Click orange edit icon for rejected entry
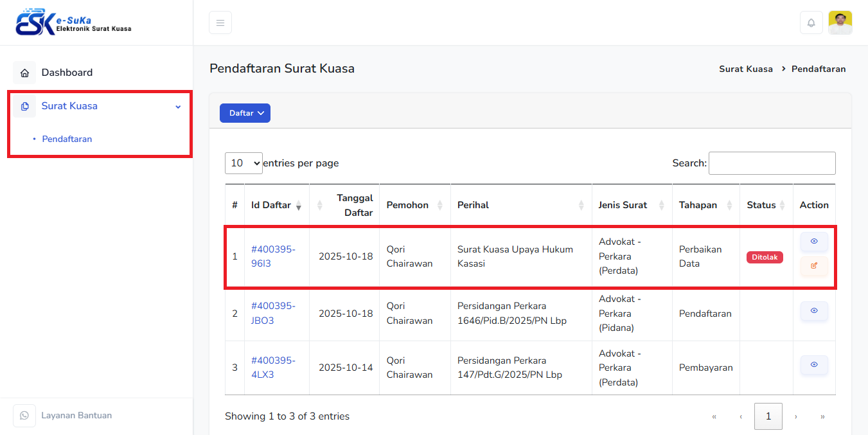The image size is (868, 435). [814, 265]
